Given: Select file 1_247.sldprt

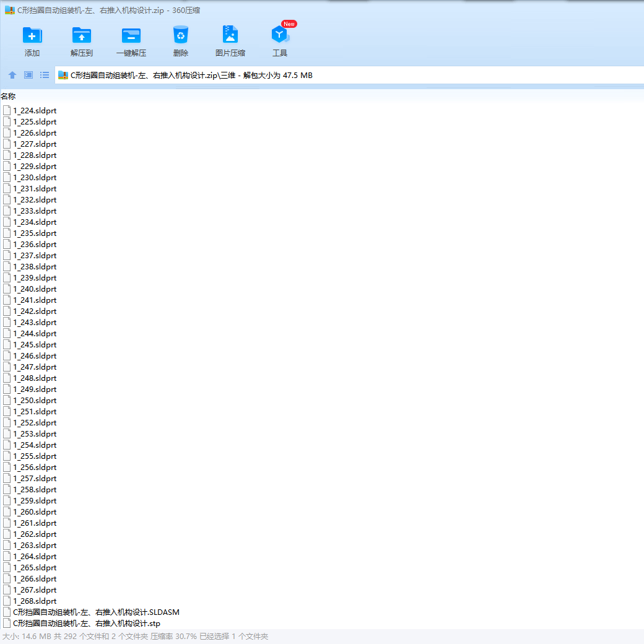Looking at the screenshot, I should (x=35, y=367).
